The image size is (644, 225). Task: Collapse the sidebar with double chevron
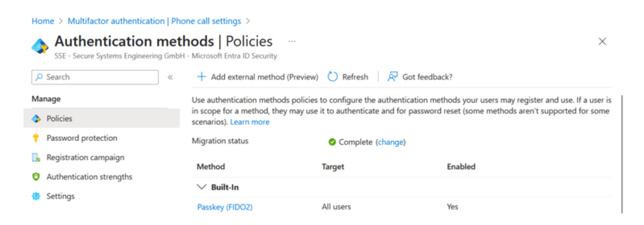click(170, 77)
